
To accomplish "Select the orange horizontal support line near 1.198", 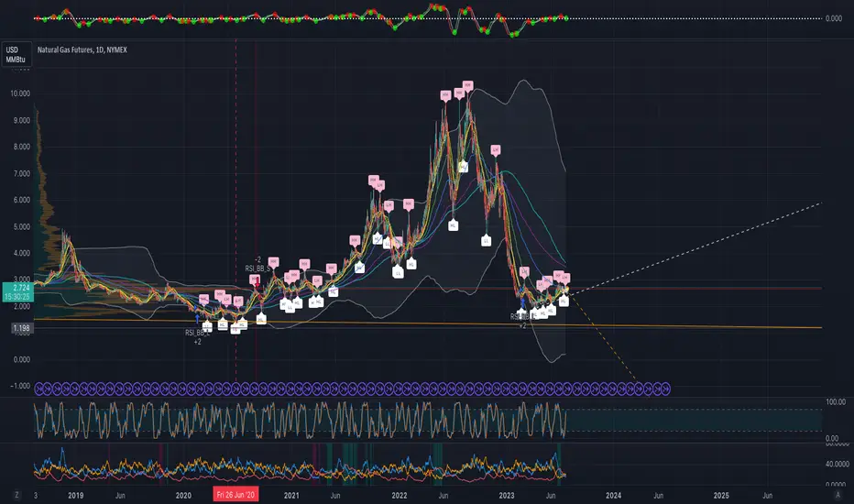I will (x=428, y=323).
